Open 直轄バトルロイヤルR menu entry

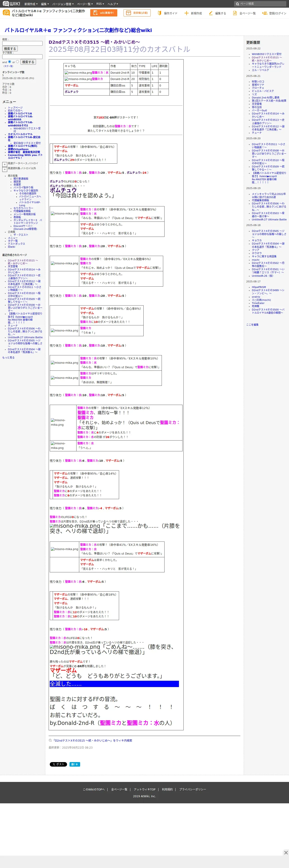point(20,114)
